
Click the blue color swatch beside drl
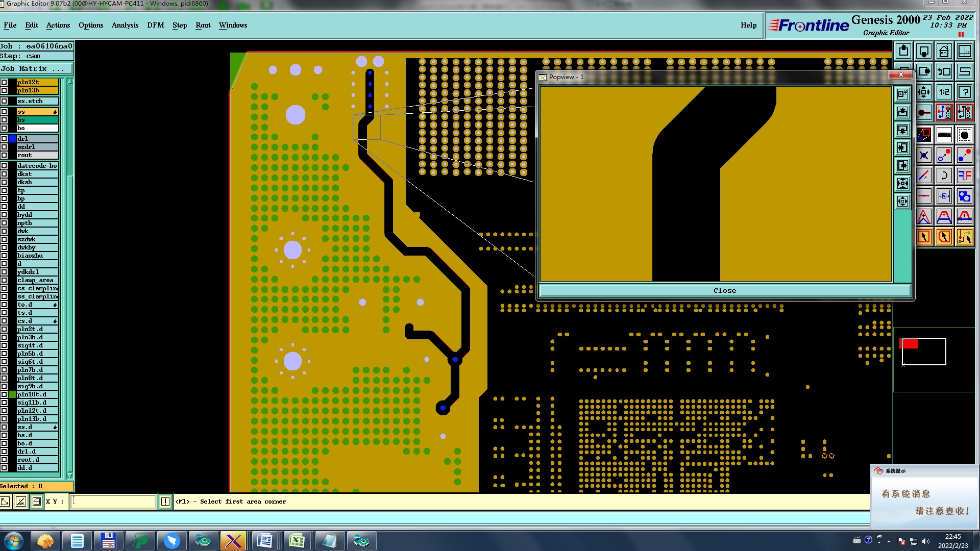coord(12,139)
